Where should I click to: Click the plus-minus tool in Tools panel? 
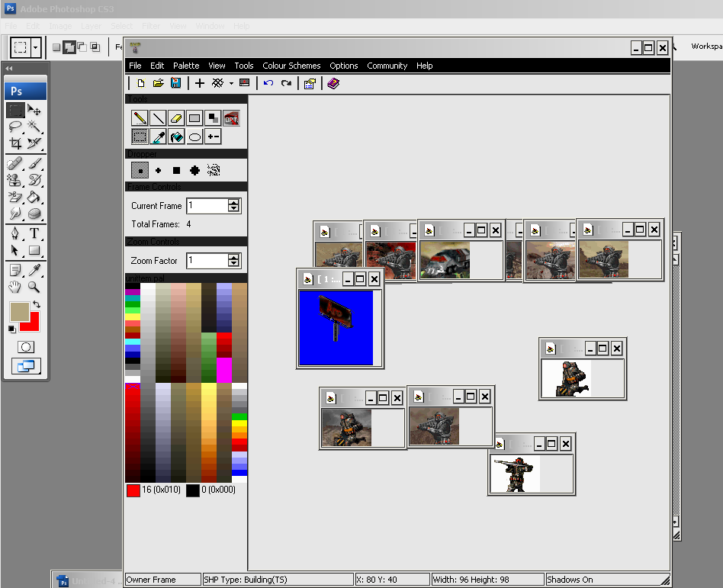point(213,137)
